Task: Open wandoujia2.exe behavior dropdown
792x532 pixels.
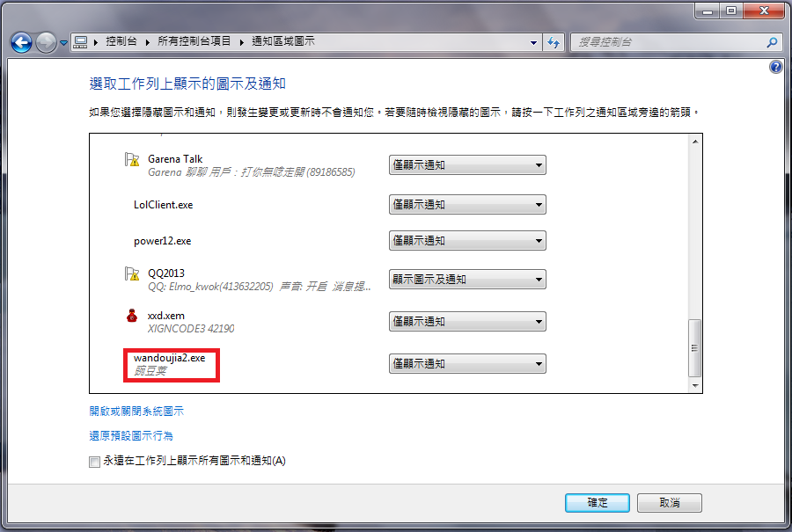Action: tap(467, 363)
